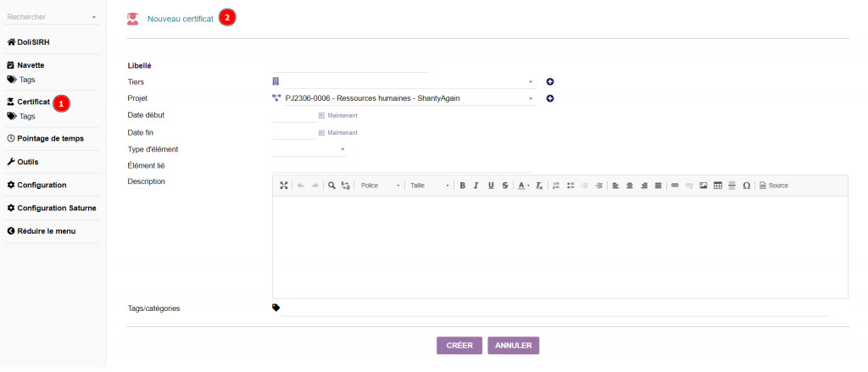Maximize the description editor
The width and height of the screenshot is (868, 372).
pyautogui.click(x=284, y=186)
